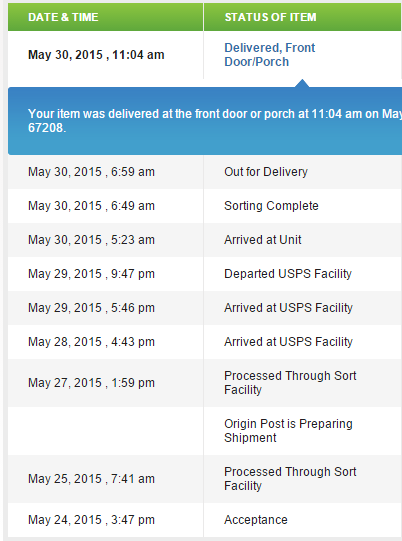The image size is (402, 541).
Task: Select the Arrived at Unit status
Action: point(263,240)
